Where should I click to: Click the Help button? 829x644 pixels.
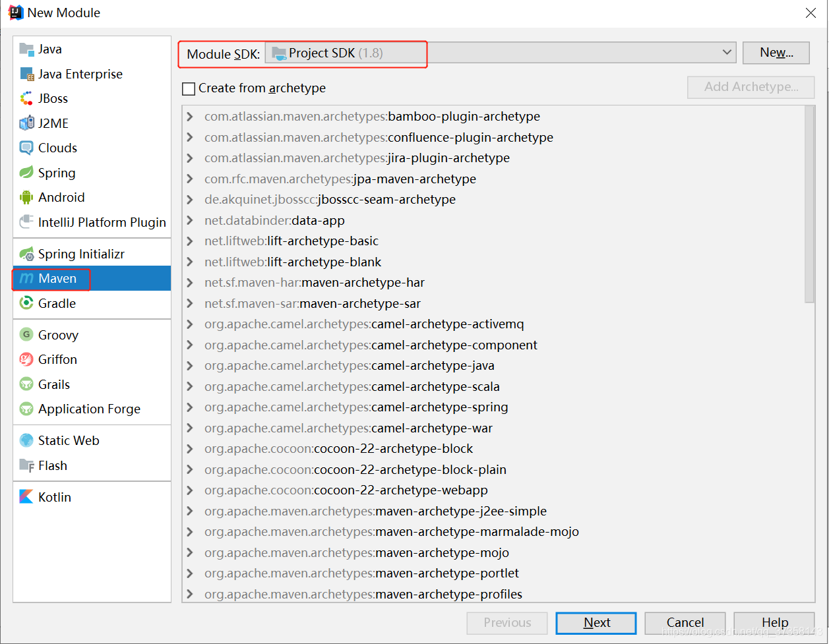coord(775,623)
